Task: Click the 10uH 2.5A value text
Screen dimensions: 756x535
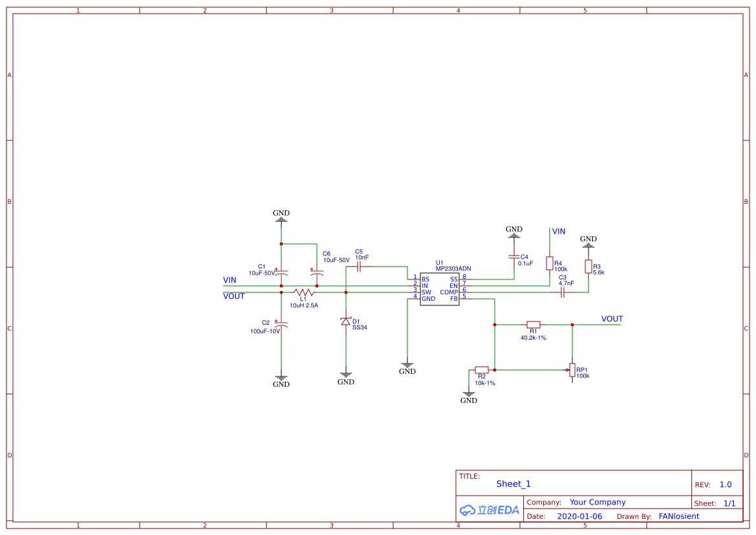Action: coord(304,305)
